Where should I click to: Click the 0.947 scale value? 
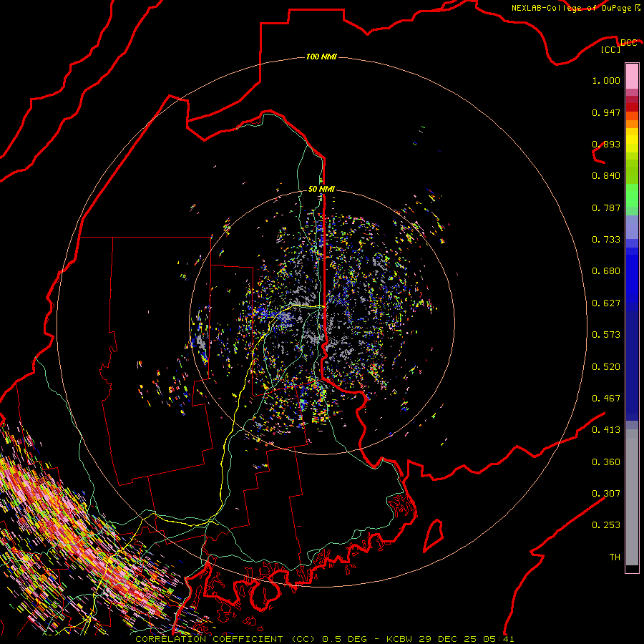(x=606, y=112)
